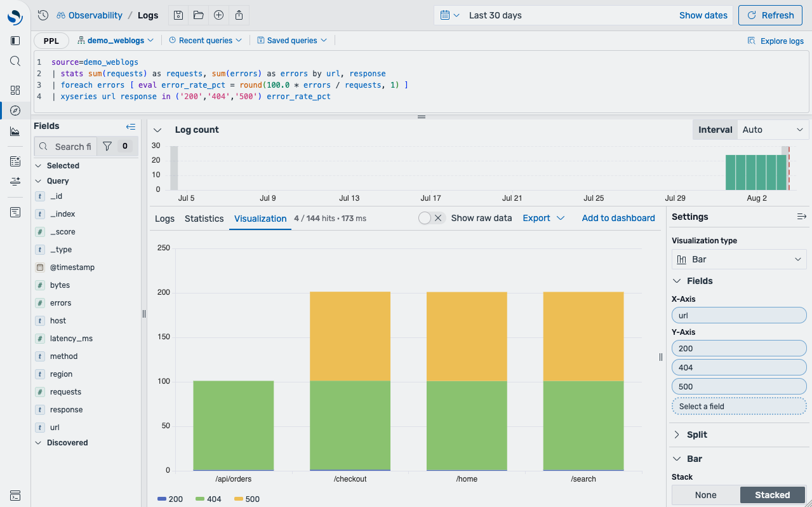Collapse the Settings panel arrow icon

point(802,217)
